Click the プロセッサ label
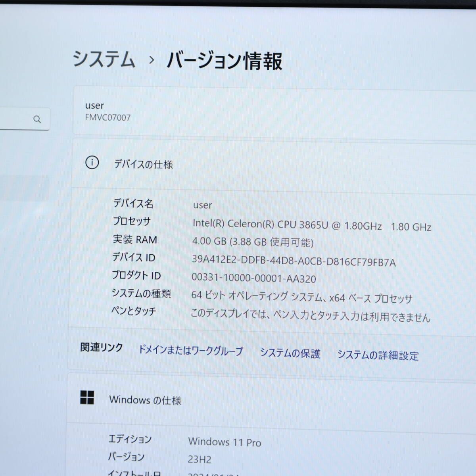Viewport: 476px width, 476px height. (132, 221)
